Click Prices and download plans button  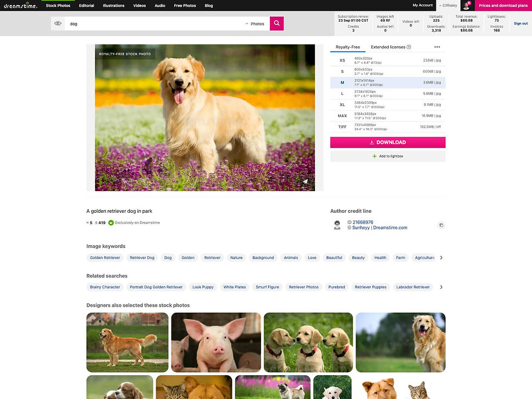coord(503,5)
